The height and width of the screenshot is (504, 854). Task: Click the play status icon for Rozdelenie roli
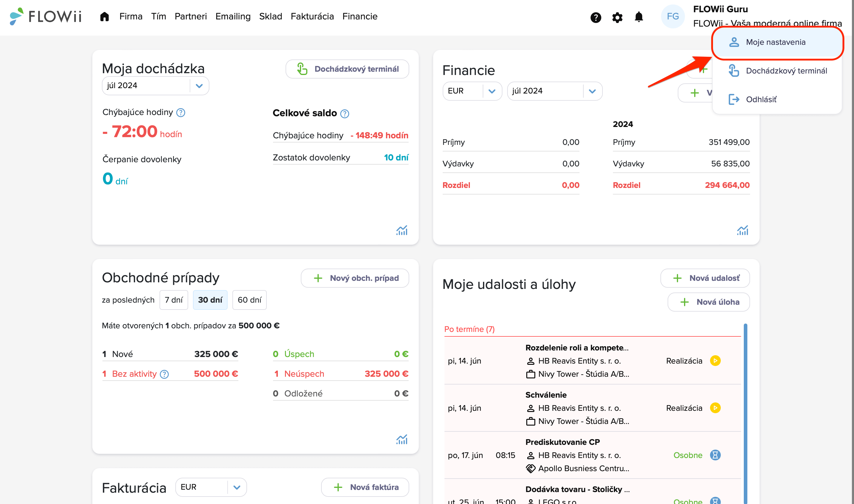click(715, 360)
